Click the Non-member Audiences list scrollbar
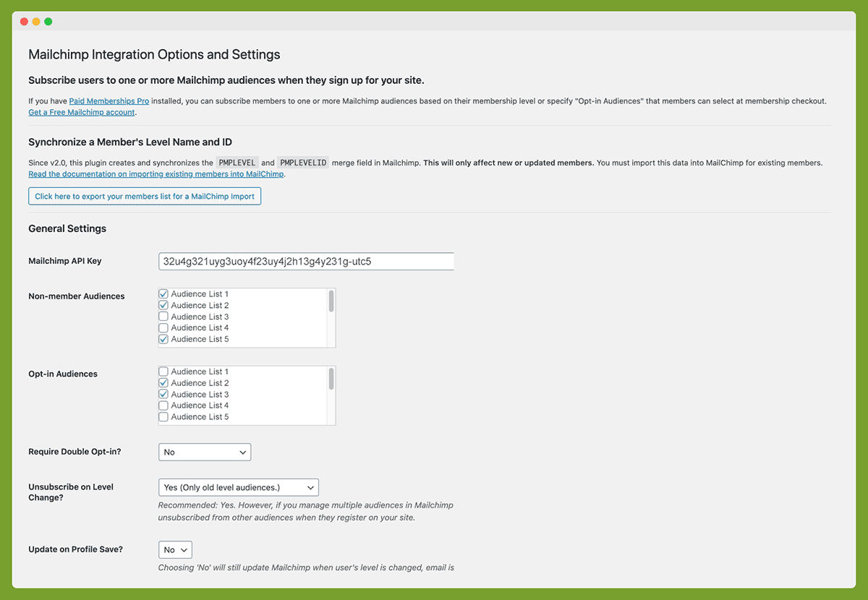This screenshot has width=868, height=600. 331,301
